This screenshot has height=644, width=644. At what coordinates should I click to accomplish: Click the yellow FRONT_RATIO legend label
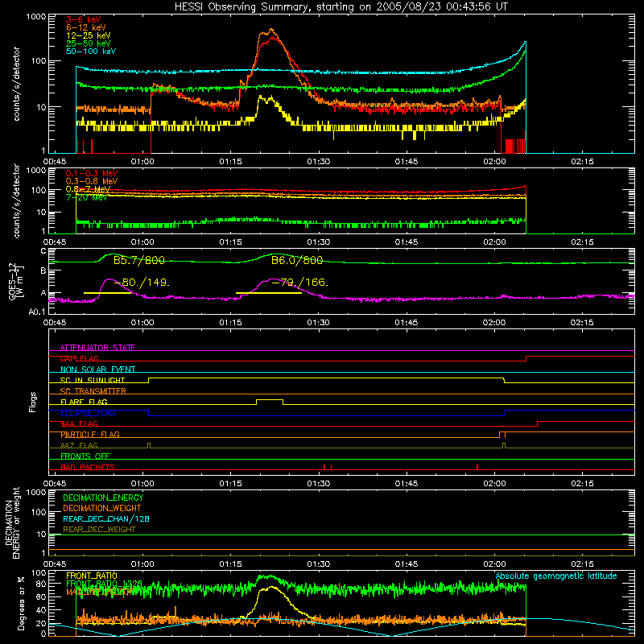pyautogui.click(x=92, y=576)
